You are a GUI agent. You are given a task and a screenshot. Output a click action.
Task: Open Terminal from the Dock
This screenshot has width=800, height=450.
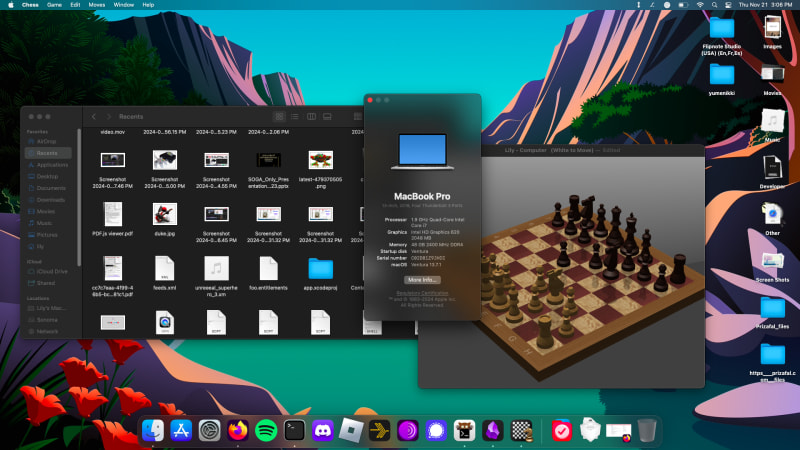295,430
